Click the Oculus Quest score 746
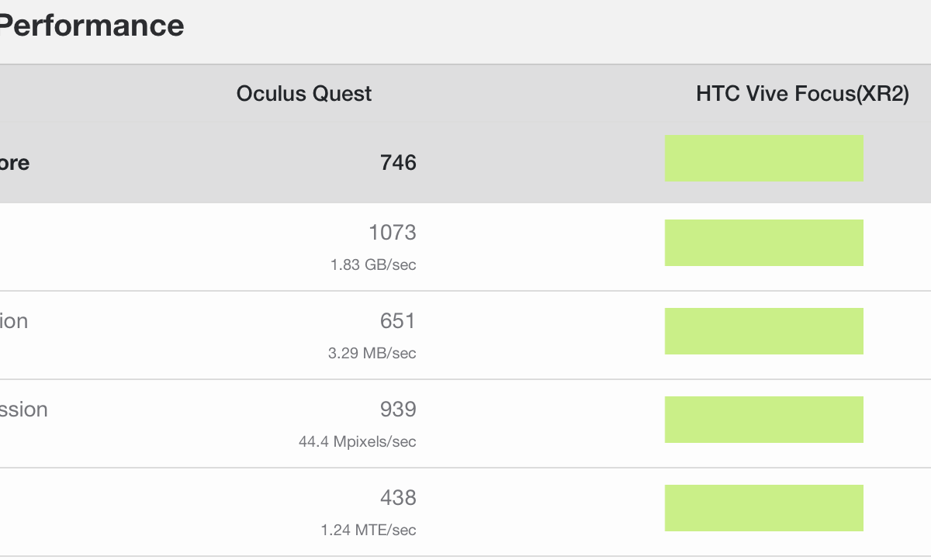The width and height of the screenshot is (931, 560). click(x=398, y=162)
